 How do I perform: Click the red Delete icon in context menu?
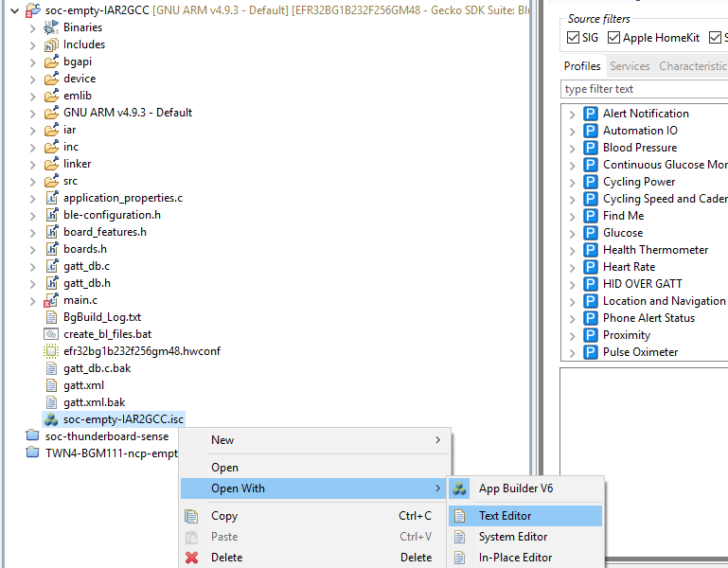[192, 558]
